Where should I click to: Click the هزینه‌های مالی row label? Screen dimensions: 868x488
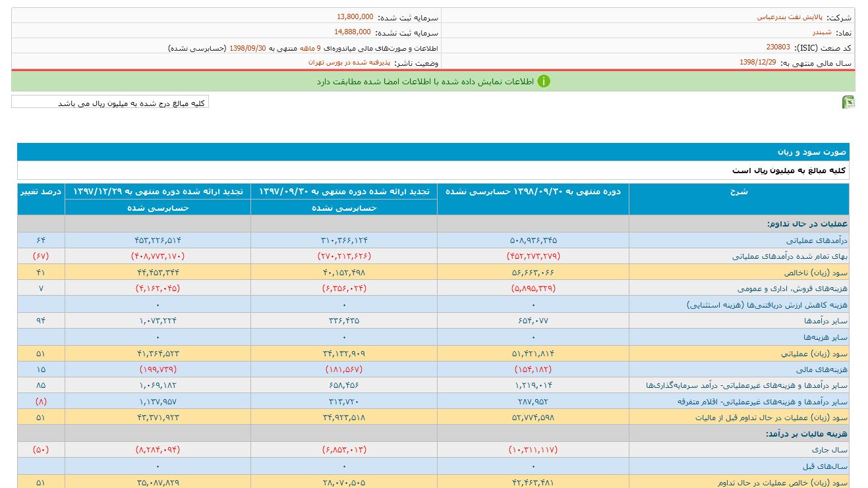[x=827, y=369]
